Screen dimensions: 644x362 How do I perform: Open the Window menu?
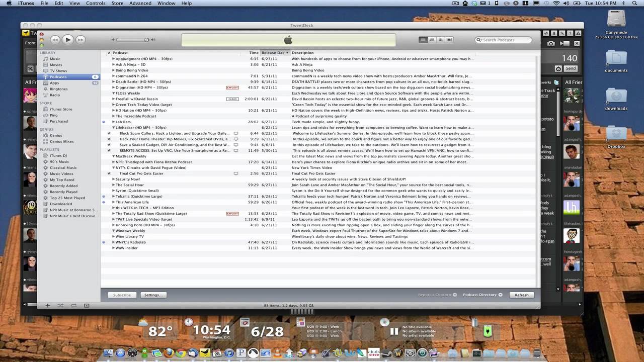[x=166, y=3]
